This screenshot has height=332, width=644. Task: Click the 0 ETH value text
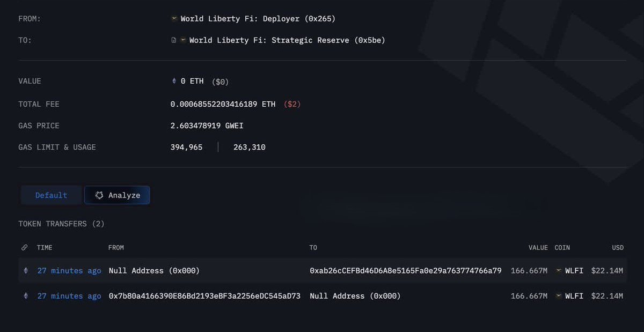click(192, 81)
